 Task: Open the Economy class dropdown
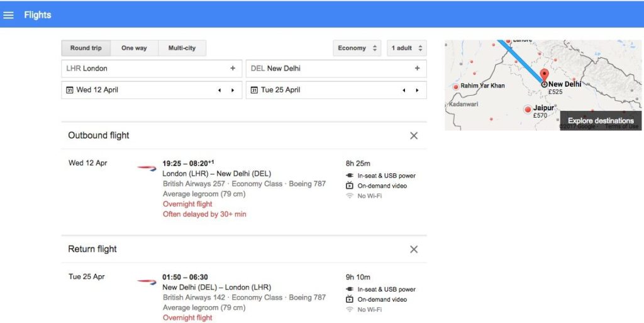357,48
